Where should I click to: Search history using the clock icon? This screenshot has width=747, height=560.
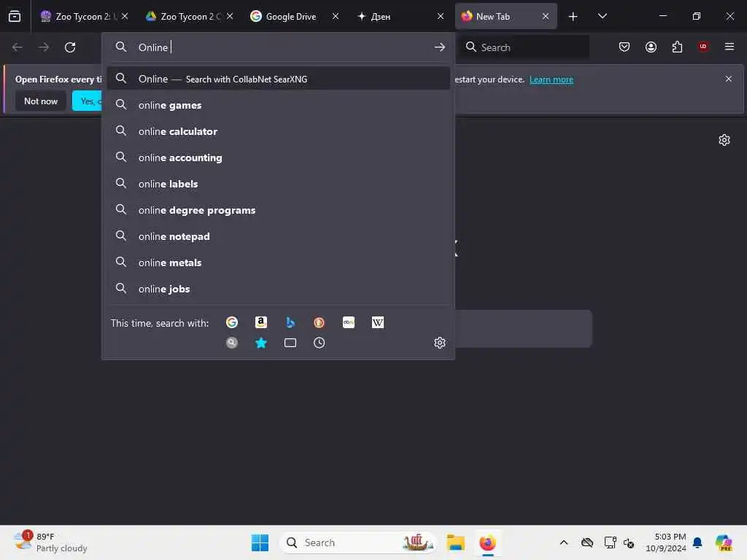tap(320, 343)
